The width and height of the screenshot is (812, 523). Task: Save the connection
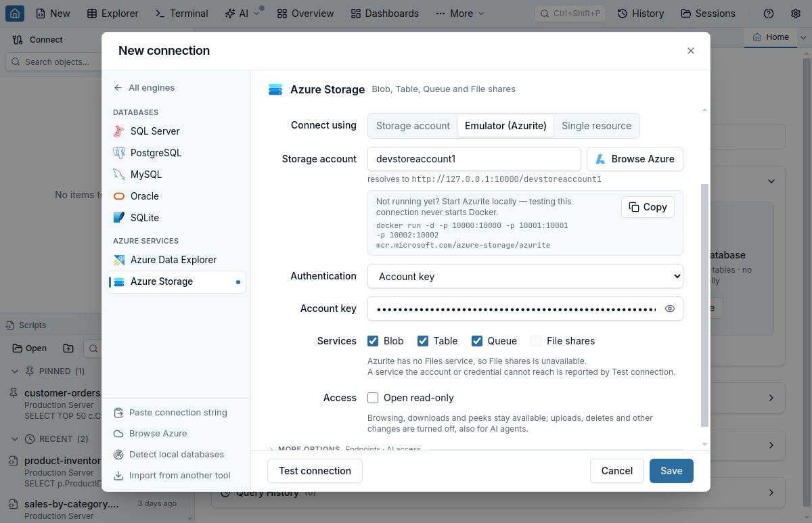point(671,471)
